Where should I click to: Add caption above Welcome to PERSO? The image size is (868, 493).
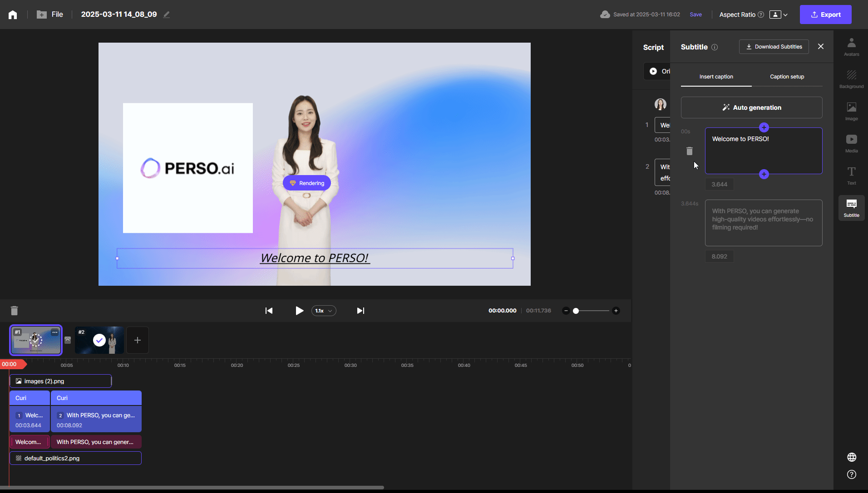(x=764, y=127)
